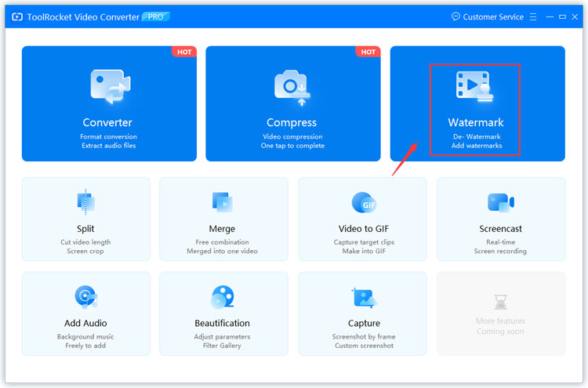Select the Capture screenshot icon
The height and width of the screenshot is (388, 588).
coord(364,298)
